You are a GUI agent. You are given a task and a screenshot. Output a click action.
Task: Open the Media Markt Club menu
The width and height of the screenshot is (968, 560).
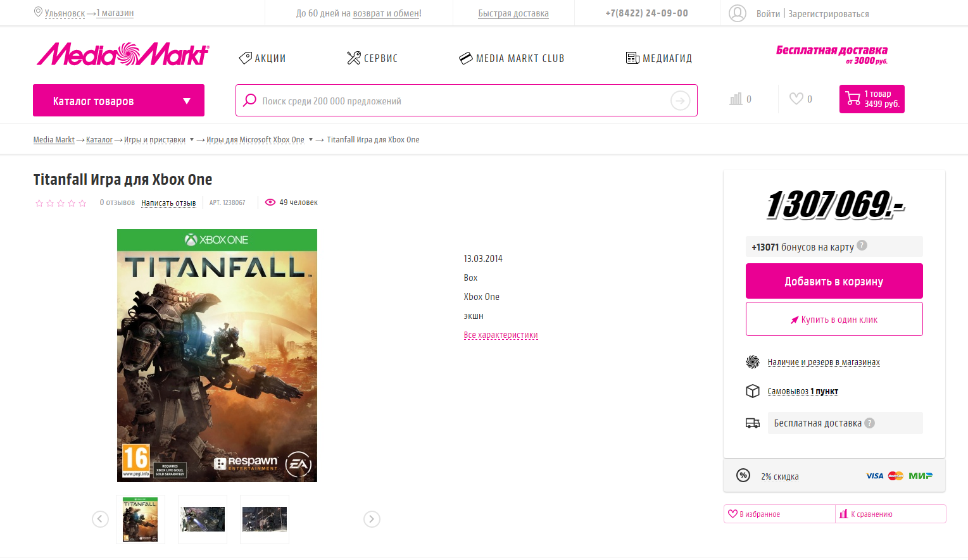tap(512, 58)
